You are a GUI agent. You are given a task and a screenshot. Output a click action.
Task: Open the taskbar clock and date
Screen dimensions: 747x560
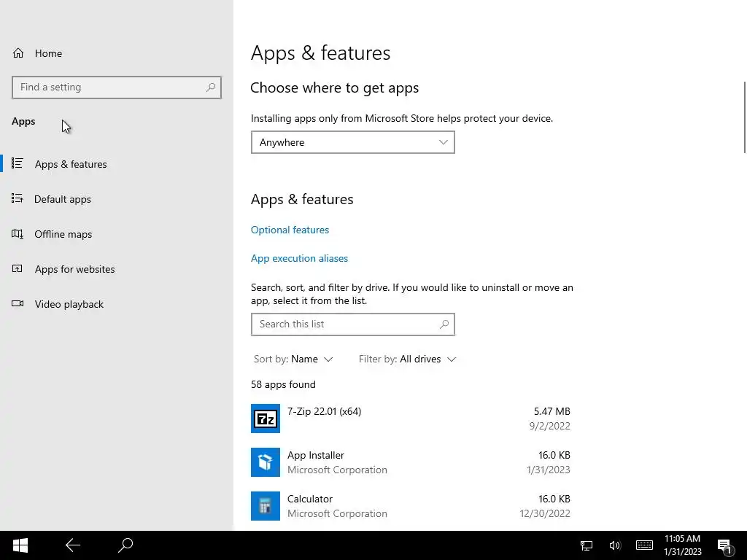[683, 545]
